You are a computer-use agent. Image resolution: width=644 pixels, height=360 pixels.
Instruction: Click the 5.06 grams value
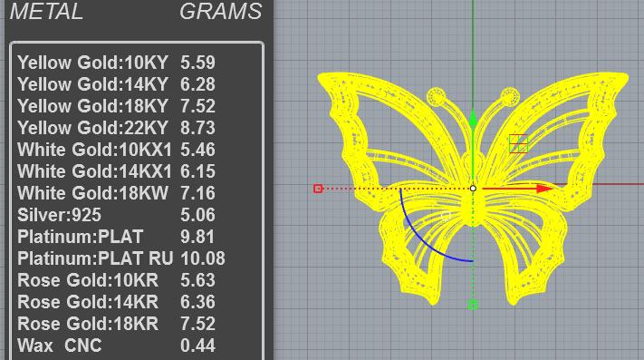(197, 215)
